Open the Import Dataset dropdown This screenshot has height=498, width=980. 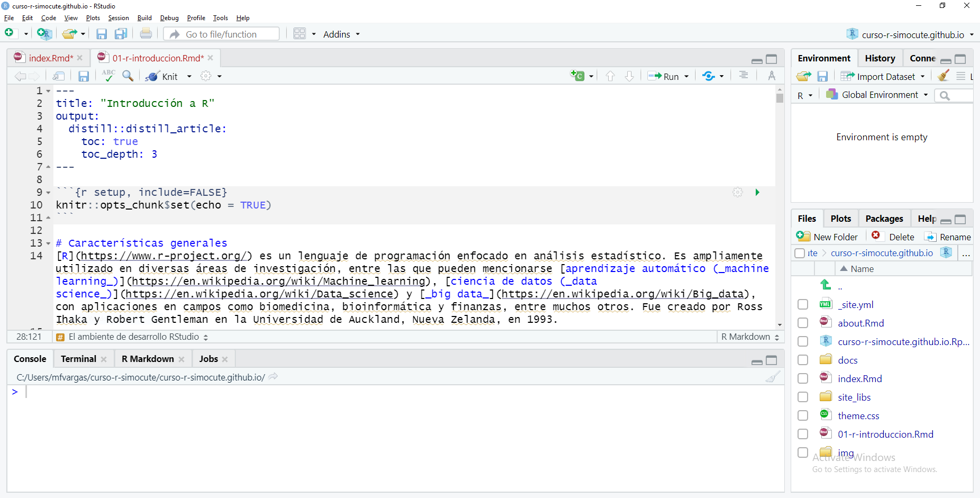[883, 76]
